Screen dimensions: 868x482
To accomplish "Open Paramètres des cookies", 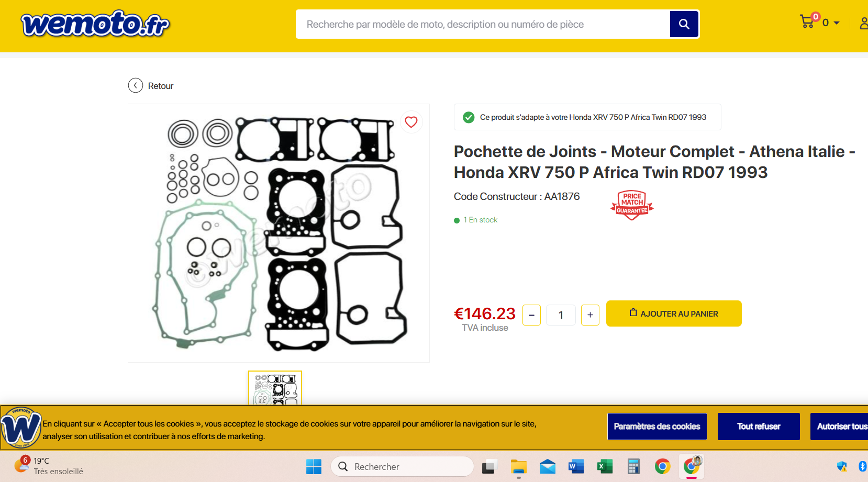I will pyautogui.click(x=657, y=427).
